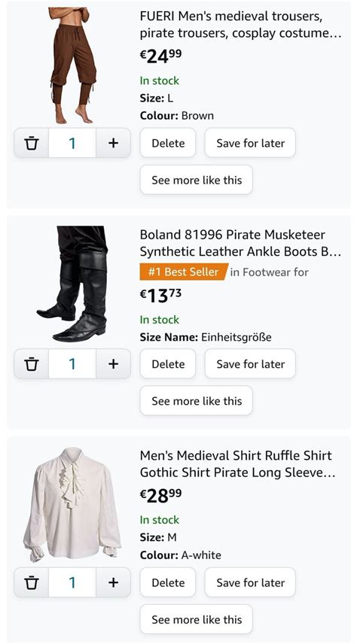357x644 pixels.
Task: Increase quantity of Boland boots with plus
Action: [x=113, y=364]
